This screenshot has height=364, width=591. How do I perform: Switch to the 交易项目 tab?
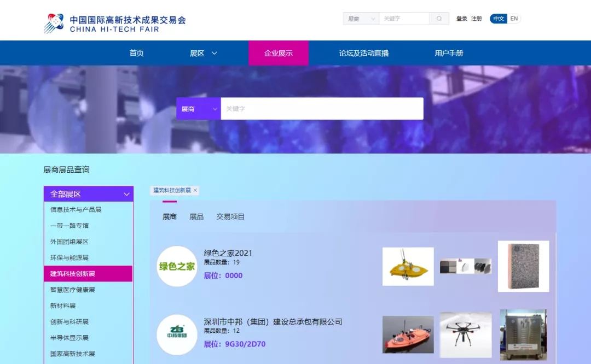point(230,217)
